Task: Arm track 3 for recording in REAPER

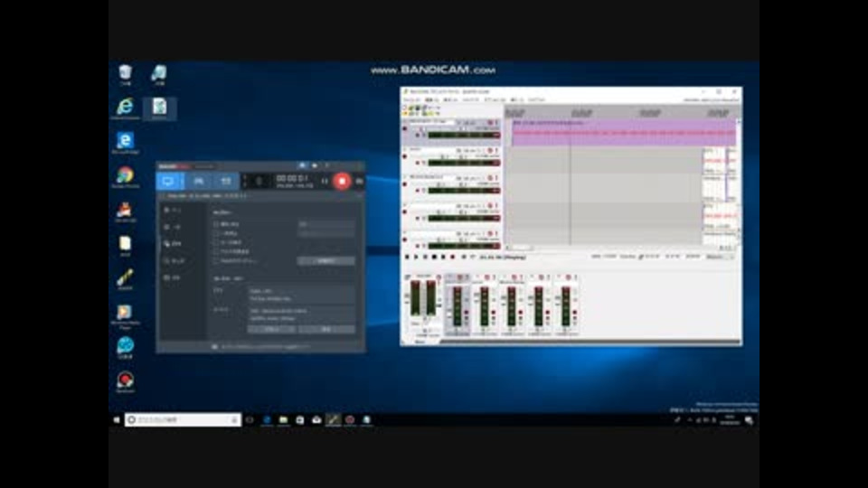Action: coord(405,184)
